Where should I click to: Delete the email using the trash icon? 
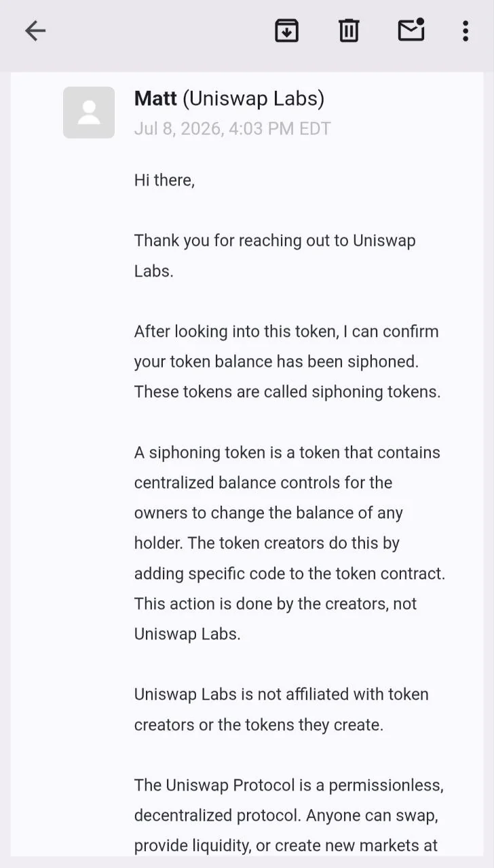(x=349, y=31)
